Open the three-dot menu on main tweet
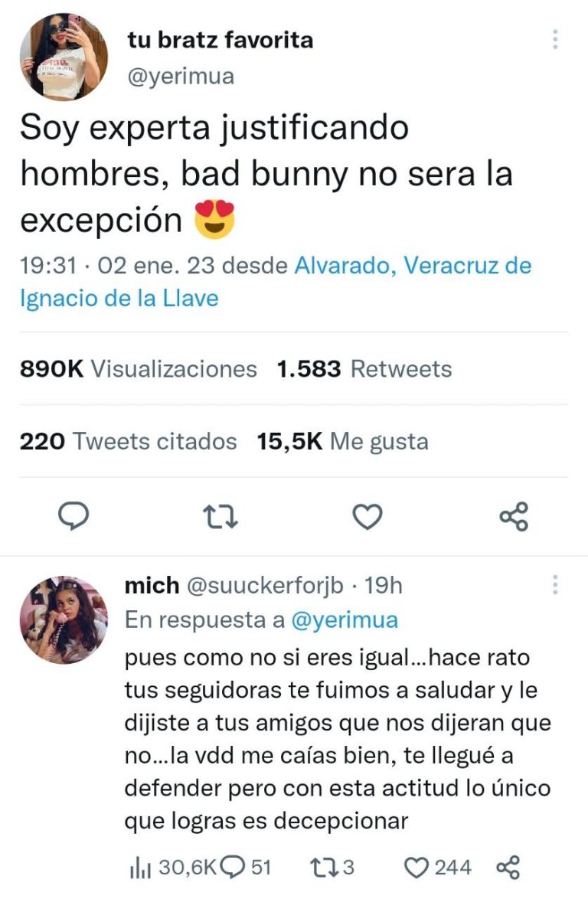 (555, 40)
